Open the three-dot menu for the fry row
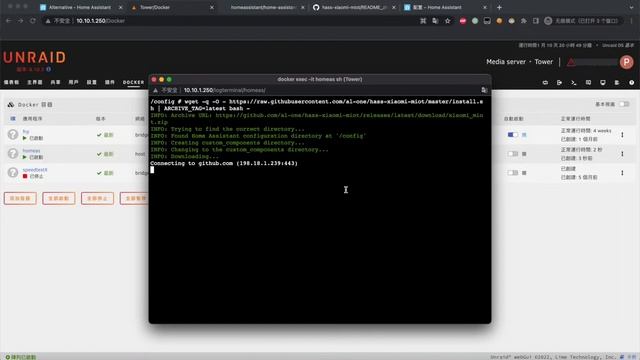This screenshot has height=360, width=640. coord(622,135)
